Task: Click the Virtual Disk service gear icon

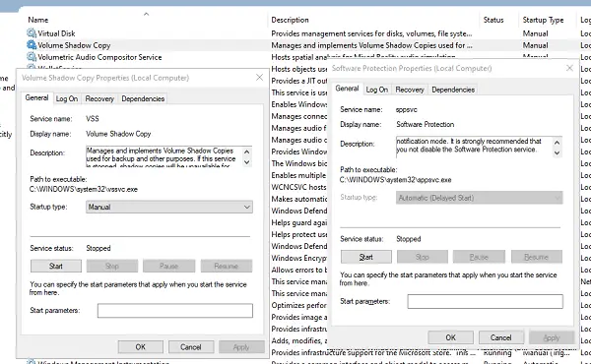Action: [32, 33]
